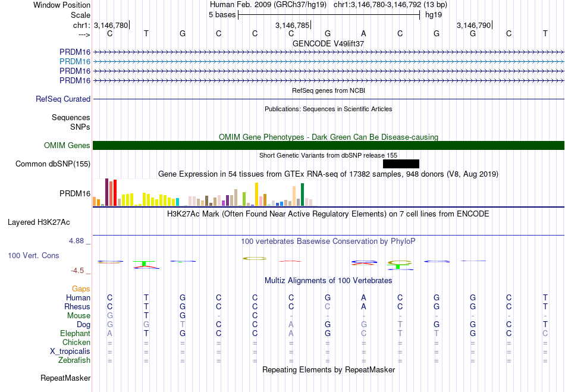Viewport: 565px width, 392px height.
Task: Select the dark green OMIM gene bar
Action: click(328, 145)
